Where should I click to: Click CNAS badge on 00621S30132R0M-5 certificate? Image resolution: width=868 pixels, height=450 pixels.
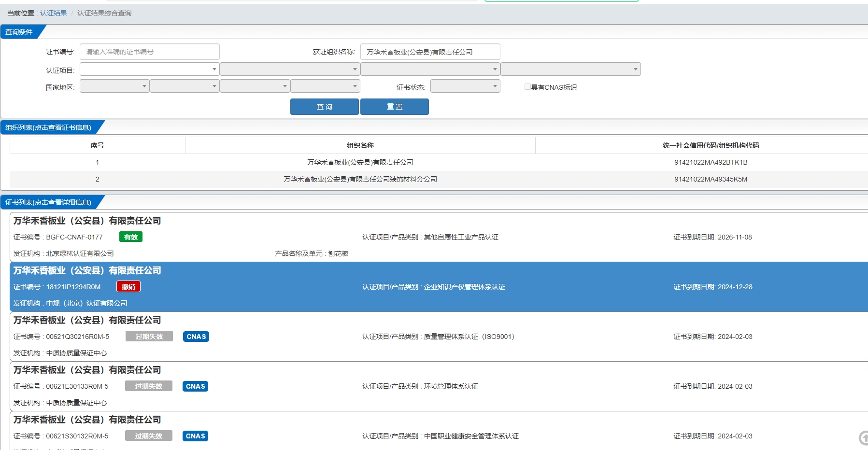pyautogui.click(x=196, y=436)
